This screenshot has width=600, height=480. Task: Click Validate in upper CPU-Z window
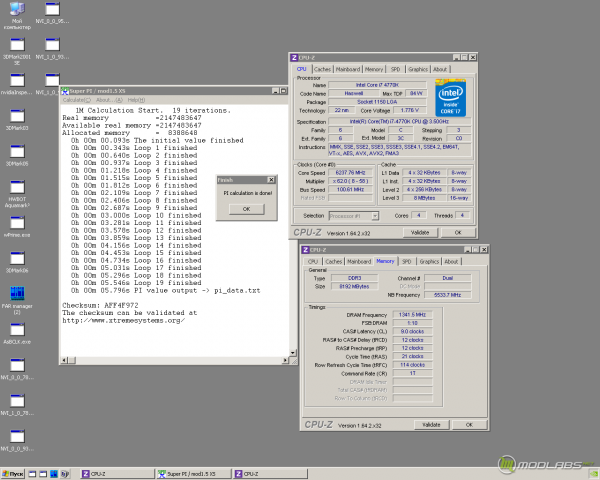click(420, 233)
